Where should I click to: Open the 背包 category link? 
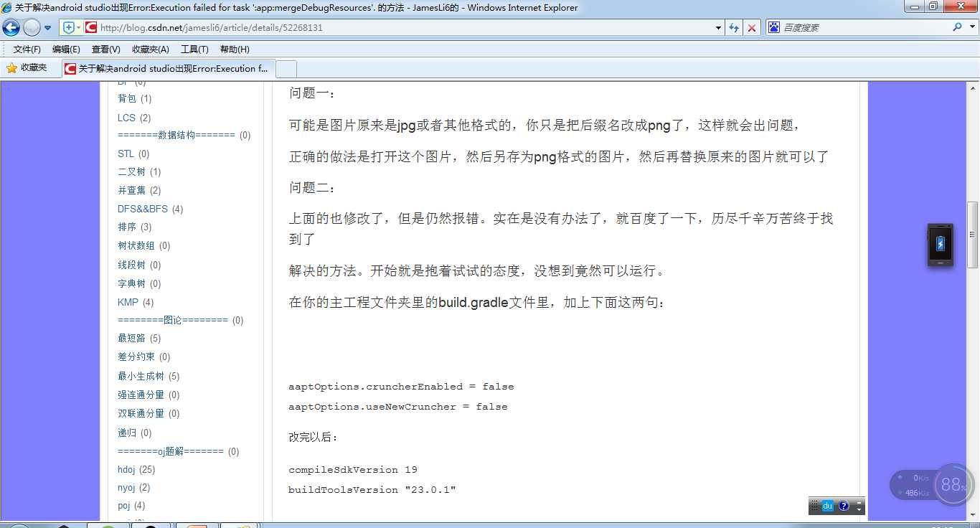click(127, 98)
